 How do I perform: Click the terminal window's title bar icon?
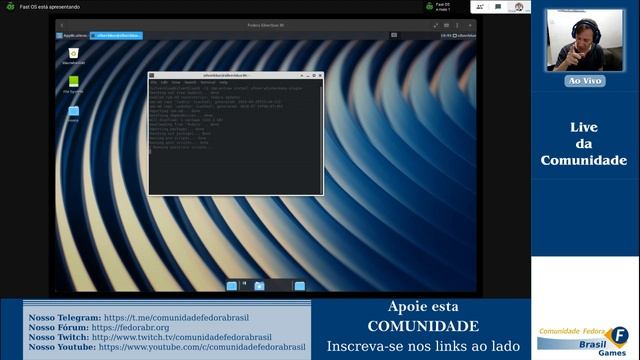click(152, 76)
